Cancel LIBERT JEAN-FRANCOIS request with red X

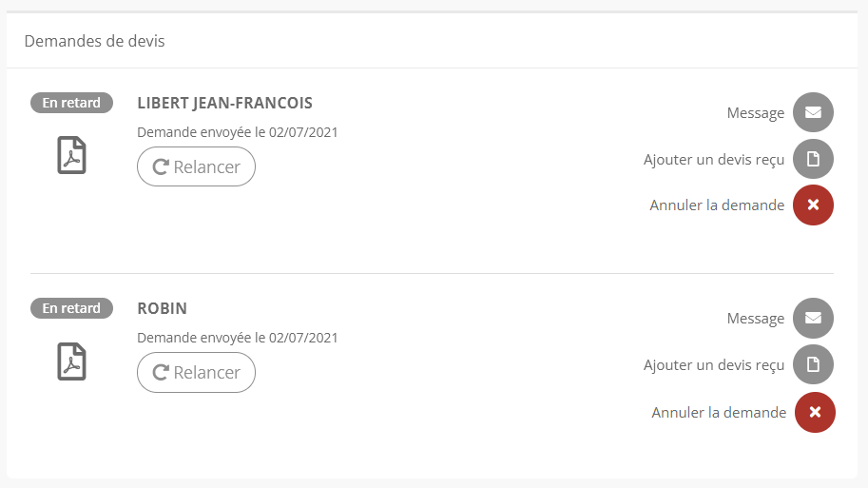point(813,205)
